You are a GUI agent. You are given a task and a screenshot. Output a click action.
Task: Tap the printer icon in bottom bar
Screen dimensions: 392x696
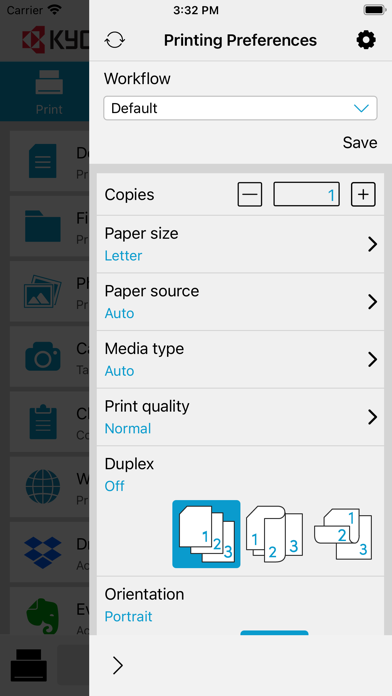point(29,665)
